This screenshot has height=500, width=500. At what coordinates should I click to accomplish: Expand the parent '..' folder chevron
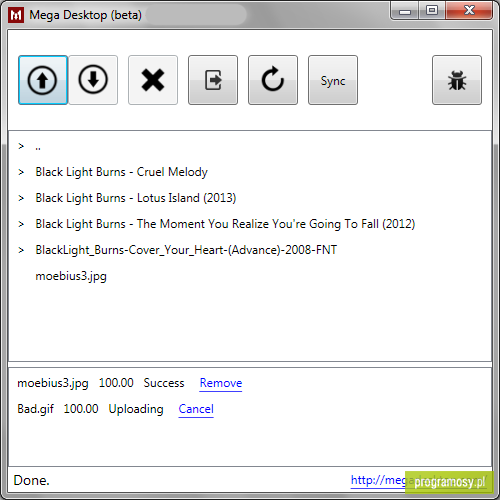tap(21, 146)
